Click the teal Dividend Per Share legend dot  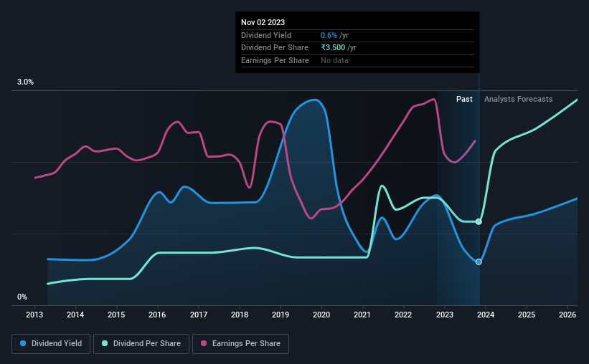(x=105, y=343)
